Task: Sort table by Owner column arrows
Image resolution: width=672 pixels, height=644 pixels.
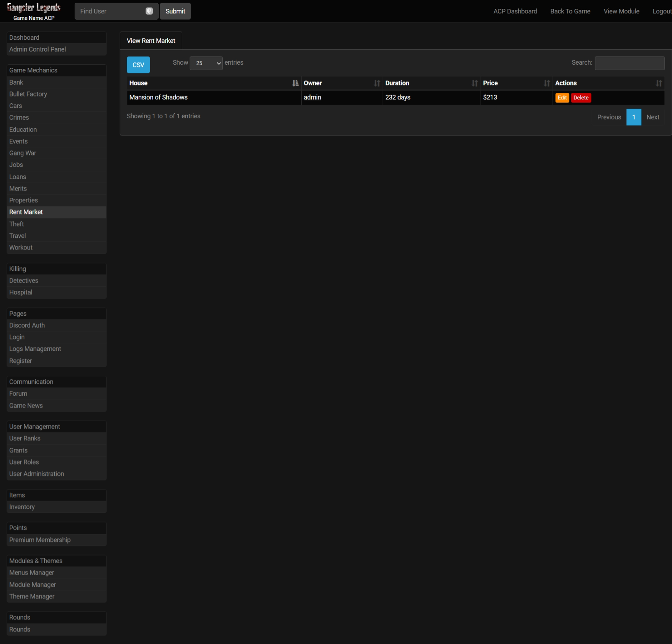Action: point(377,83)
